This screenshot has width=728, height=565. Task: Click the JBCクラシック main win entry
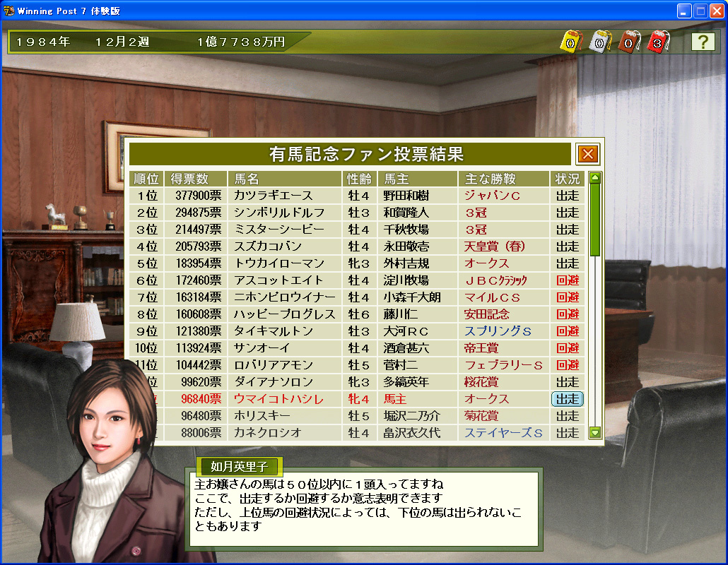tap(496, 280)
